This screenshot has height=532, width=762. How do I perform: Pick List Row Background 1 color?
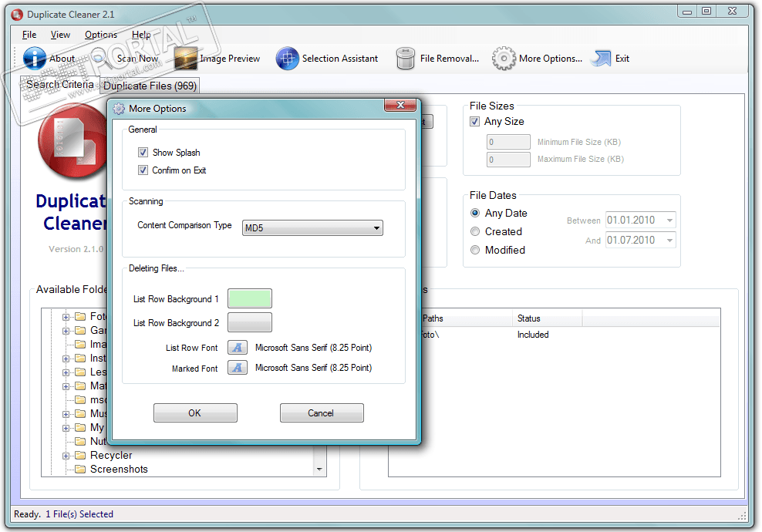click(x=250, y=298)
